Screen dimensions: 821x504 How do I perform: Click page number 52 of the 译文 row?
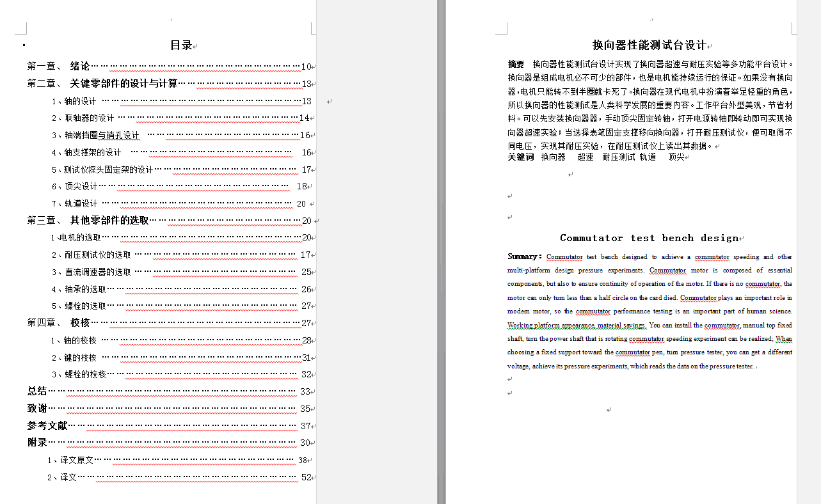coord(306,477)
